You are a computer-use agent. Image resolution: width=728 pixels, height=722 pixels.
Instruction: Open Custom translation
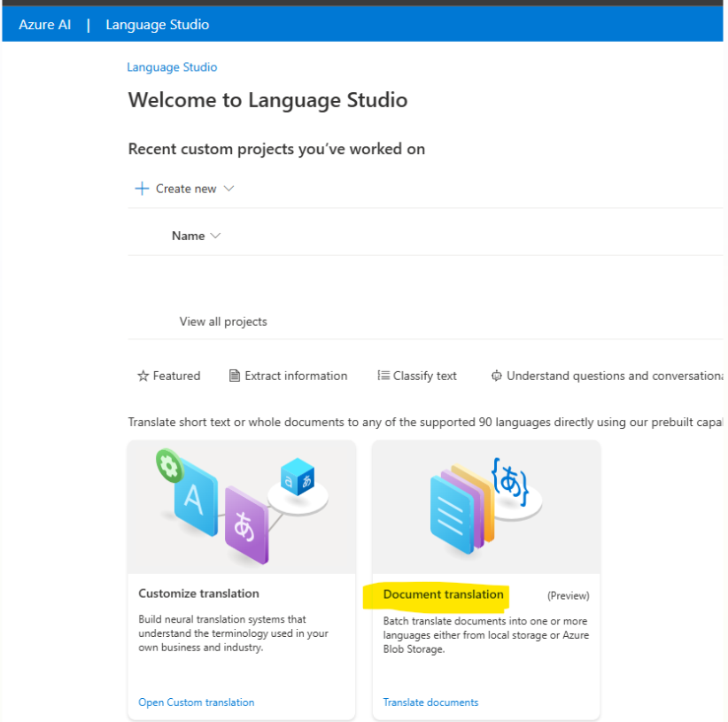pyautogui.click(x=196, y=702)
